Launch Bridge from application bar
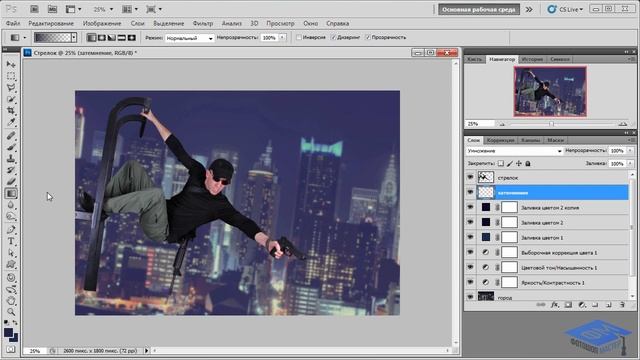The width and height of the screenshot is (640, 360). 34,9
